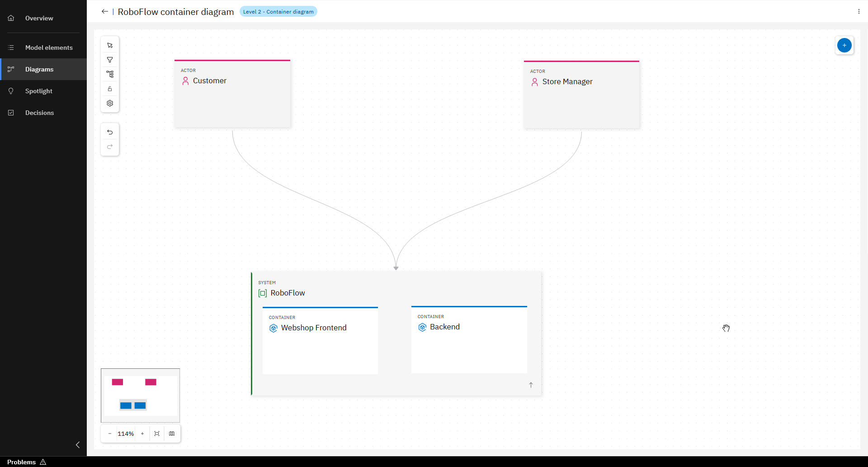Open the diagram settings gear icon

click(x=110, y=103)
